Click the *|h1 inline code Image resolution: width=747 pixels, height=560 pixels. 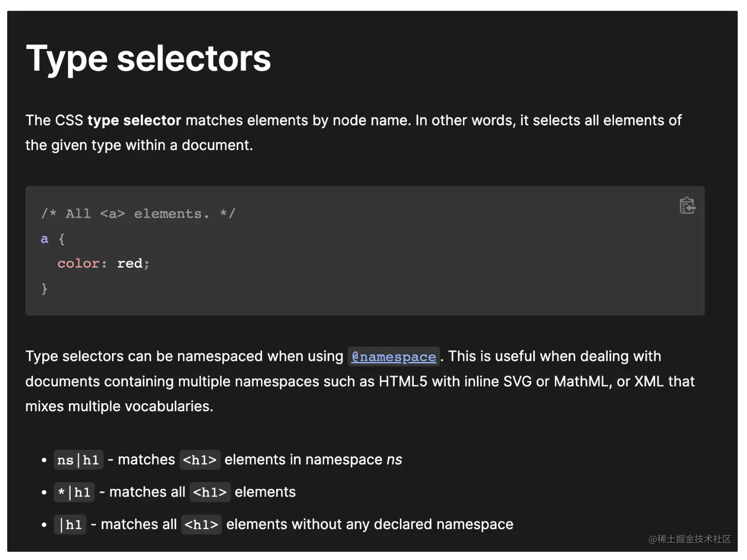pos(74,492)
